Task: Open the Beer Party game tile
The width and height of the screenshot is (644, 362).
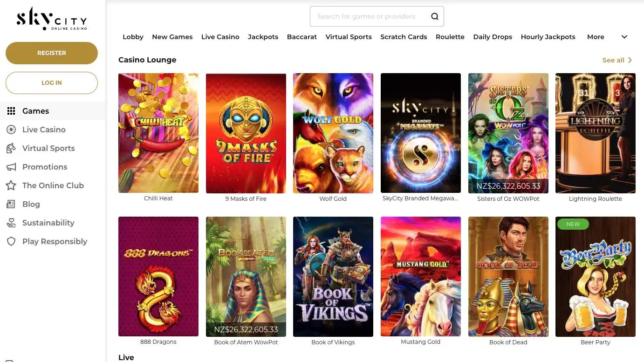Action: tap(595, 277)
